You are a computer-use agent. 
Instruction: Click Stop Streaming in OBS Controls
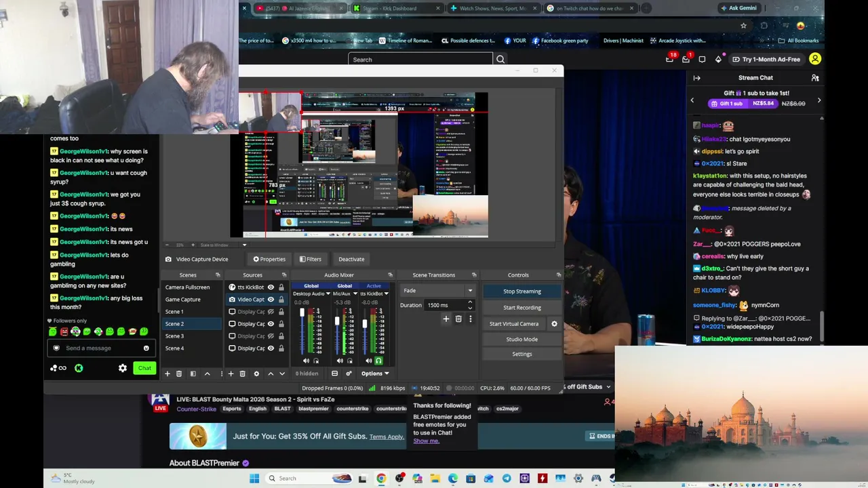coord(522,291)
